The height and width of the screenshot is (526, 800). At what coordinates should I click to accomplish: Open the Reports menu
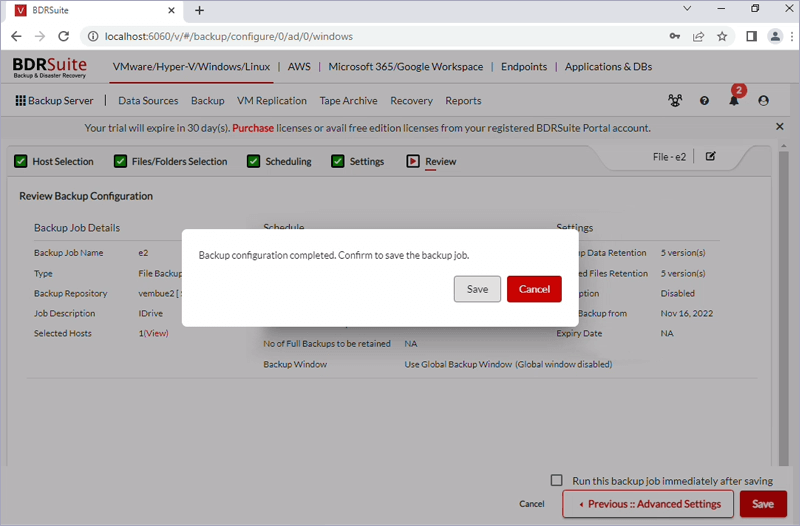[x=463, y=101]
